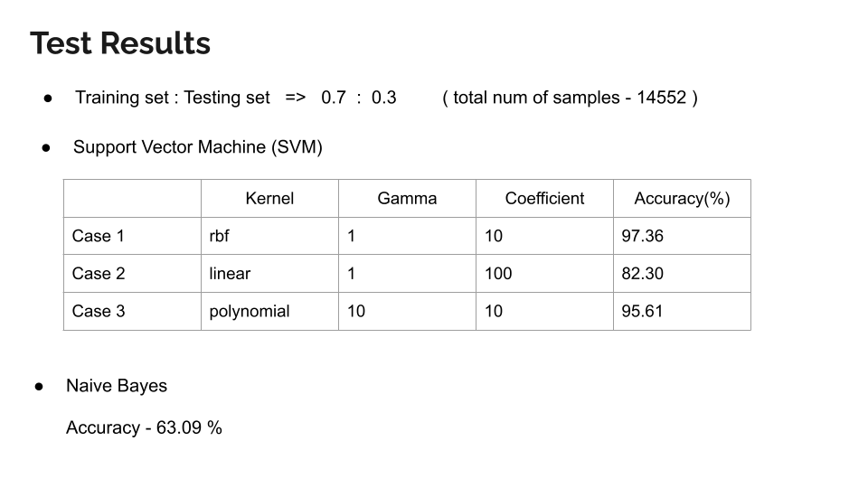Select the Kernel column header
The width and height of the screenshot is (868, 488).
[269, 198]
